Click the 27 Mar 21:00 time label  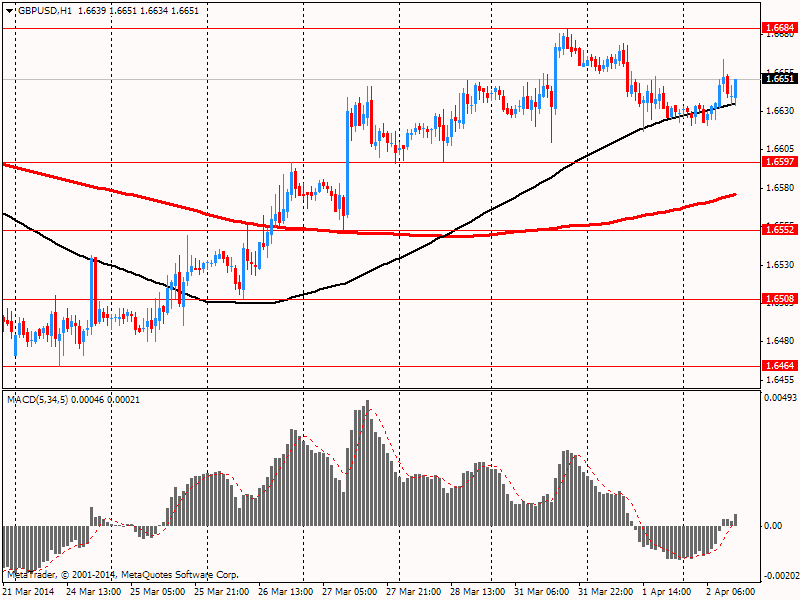[414, 592]
